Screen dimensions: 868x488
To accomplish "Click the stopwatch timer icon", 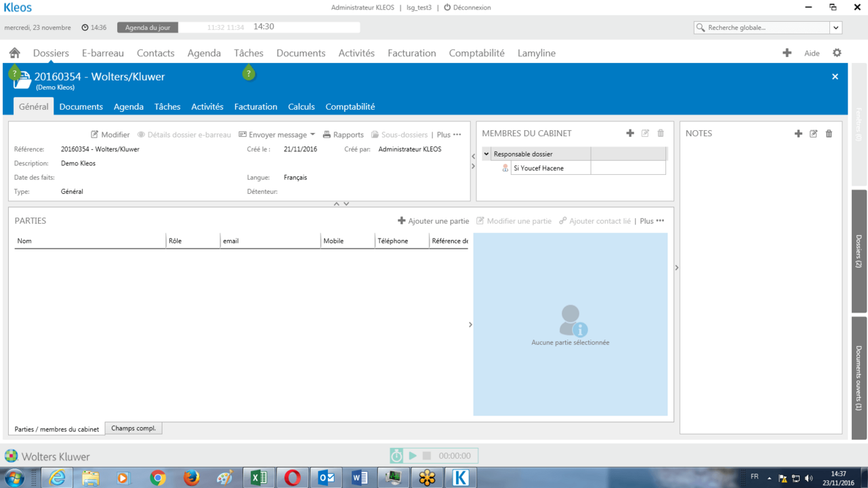I will [397, 456].
